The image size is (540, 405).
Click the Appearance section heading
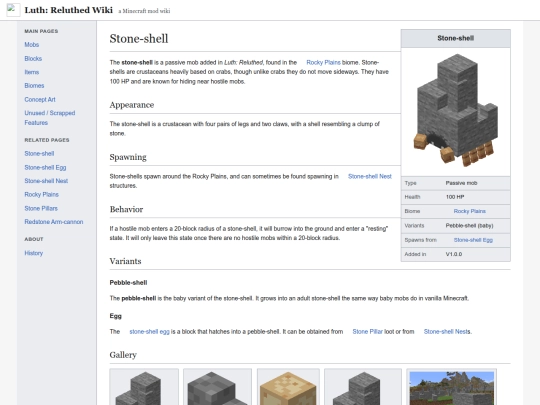(x=132, y=105)
